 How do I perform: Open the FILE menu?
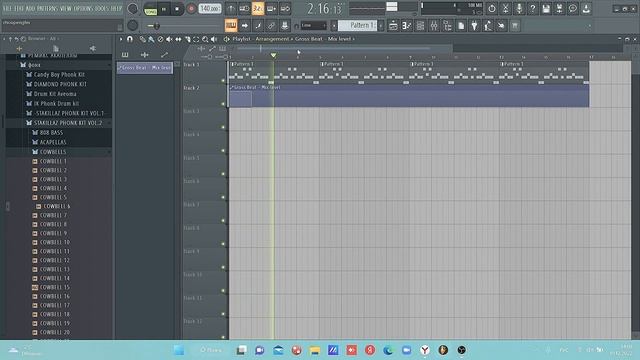coord(7,9)
